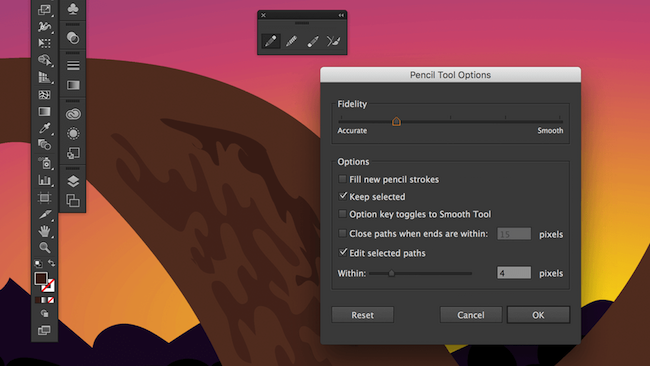Open the Graphic Styles panel icon
The image size is (650, 366).
pos(73,153)
